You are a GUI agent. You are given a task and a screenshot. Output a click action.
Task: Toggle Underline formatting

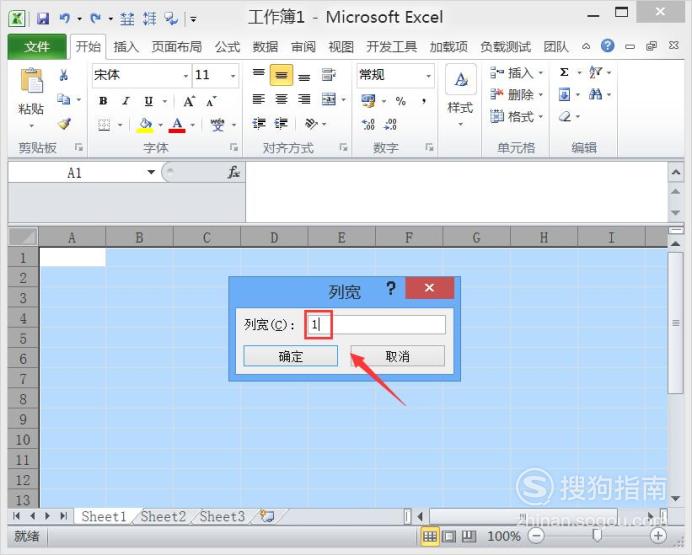point(149,101)
